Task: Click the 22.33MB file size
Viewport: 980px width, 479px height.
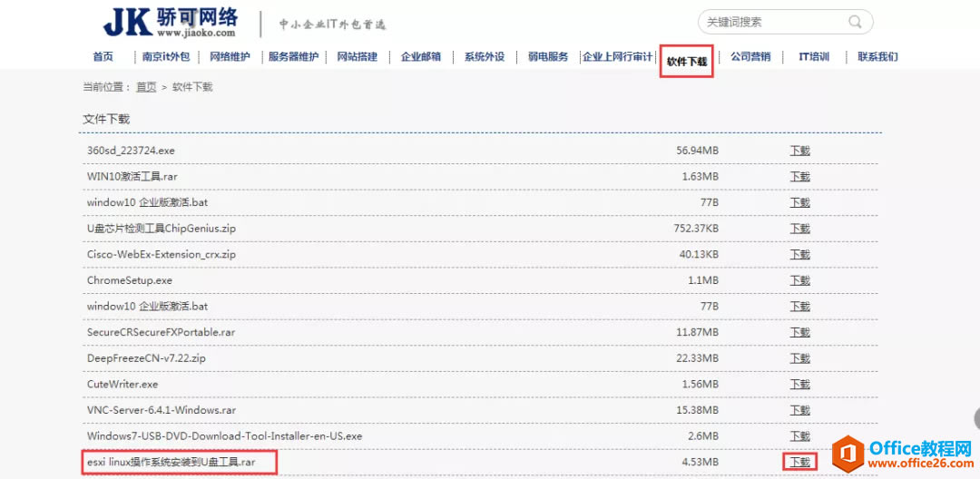Action: tap(698, 357)
